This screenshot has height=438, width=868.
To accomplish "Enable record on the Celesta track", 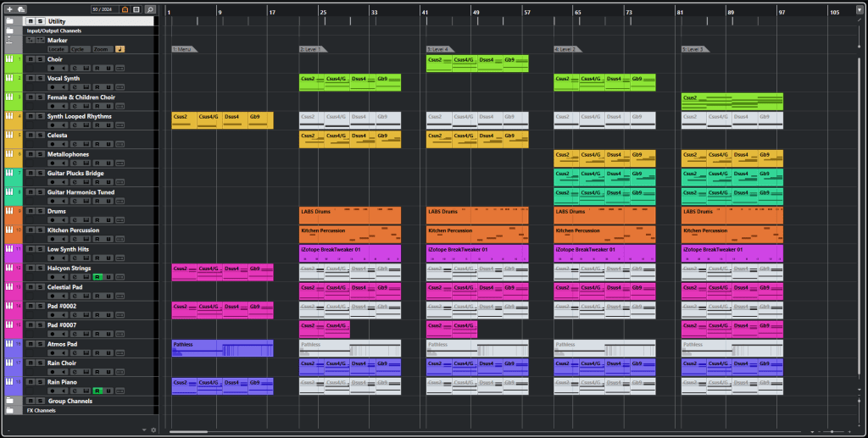I will tap(53, 144).
